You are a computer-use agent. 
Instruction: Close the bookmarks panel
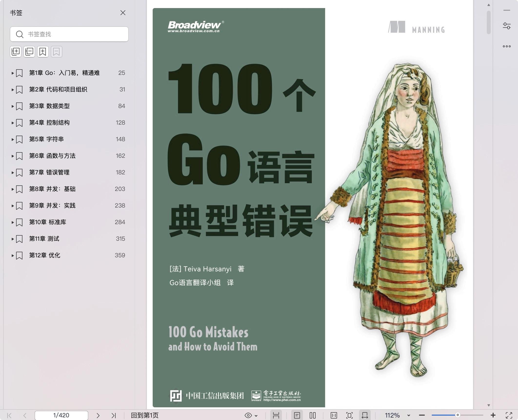click(123, 13)
